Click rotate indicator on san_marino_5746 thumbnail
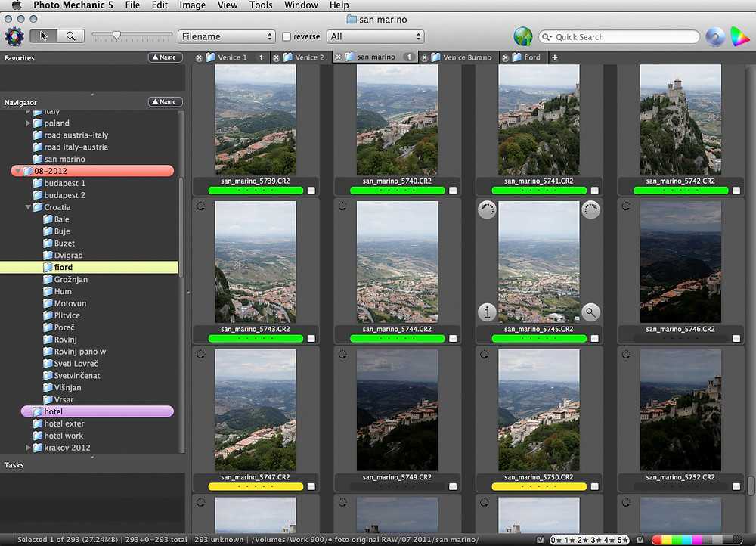The height and width of the screenshot is (546, 756). pyautogui.click(x=626, y=206)
